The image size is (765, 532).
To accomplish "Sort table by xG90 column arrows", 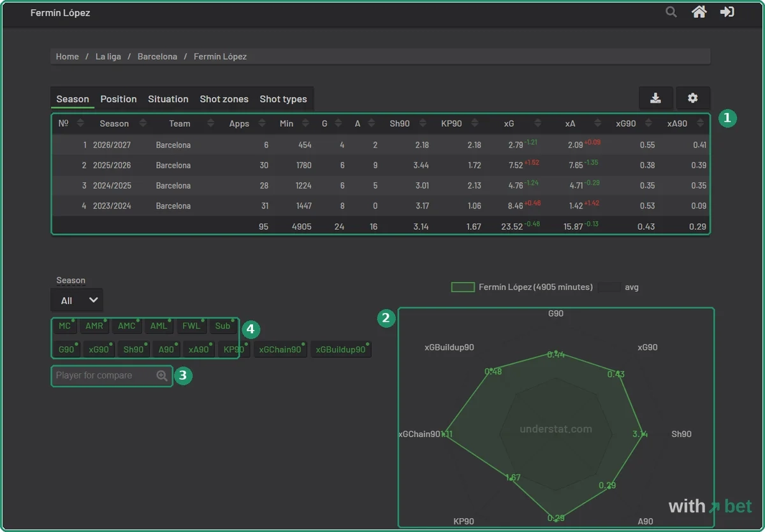I will (x=648, y=124).
